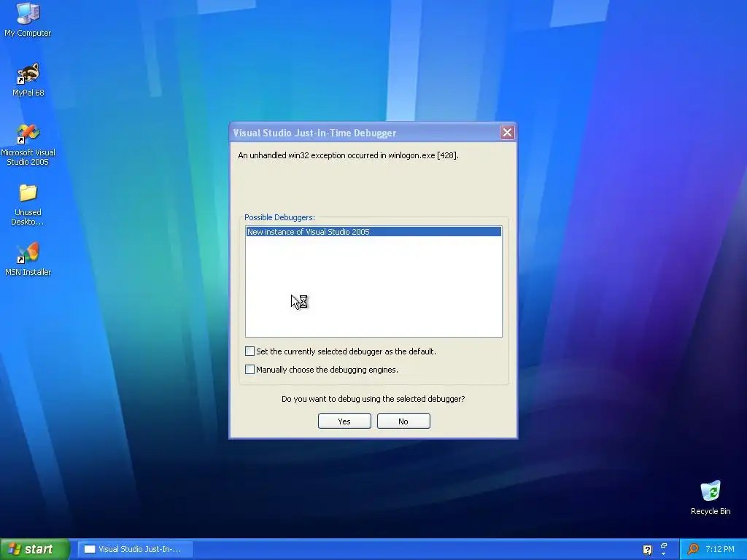Open the language bar options arrow
Image resolution: width=747 pixels, height=560 pixels.
[x=664, y=554]
